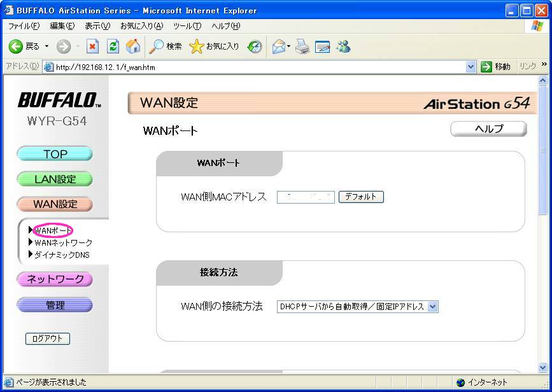552x392 pixels.
Task: Click the History toolbar icon
Action: click(x=255, y=46)
